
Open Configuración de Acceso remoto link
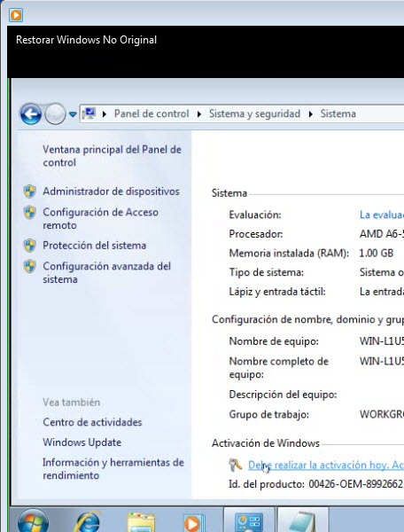point(100,219)
